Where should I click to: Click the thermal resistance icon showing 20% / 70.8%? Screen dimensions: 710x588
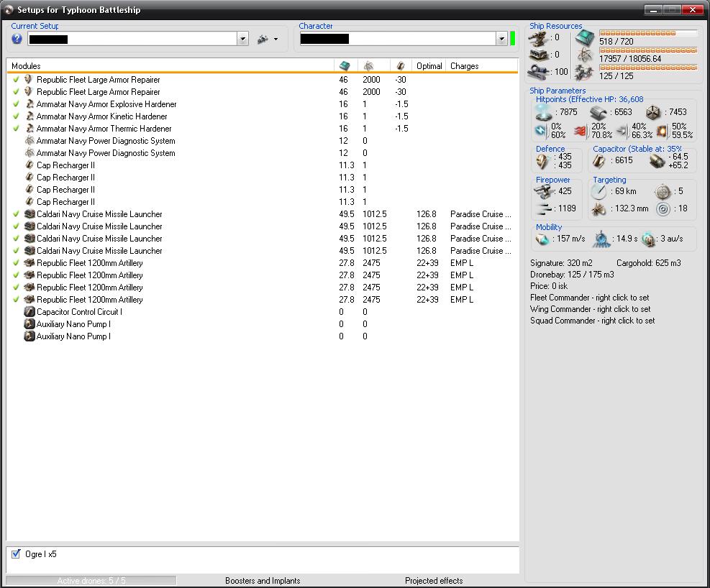pos(581,131)
